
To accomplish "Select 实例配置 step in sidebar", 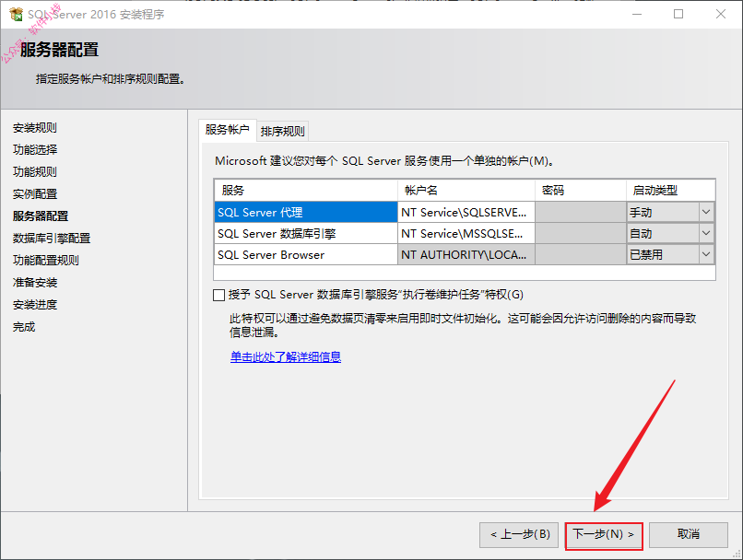I will tap(35, 194).
